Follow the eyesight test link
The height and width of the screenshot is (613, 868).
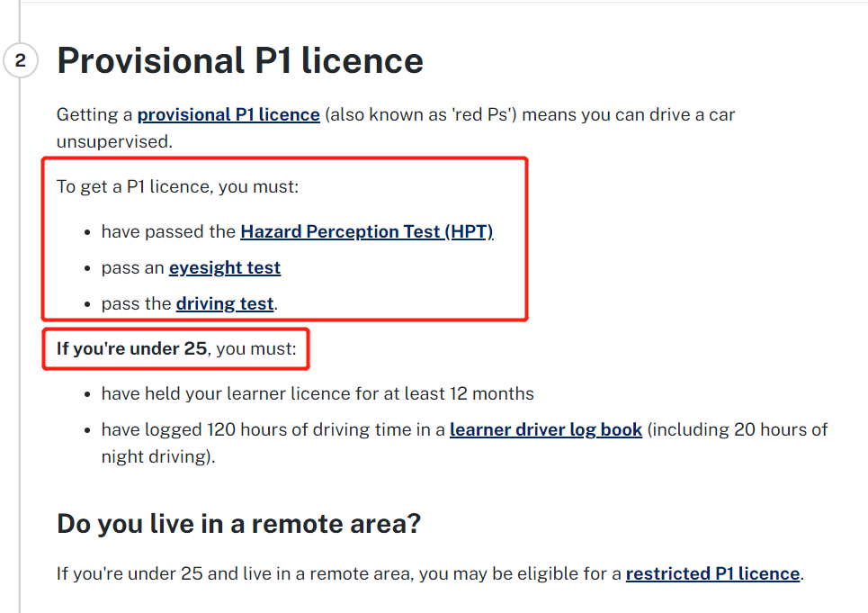(x=225, y=268)
